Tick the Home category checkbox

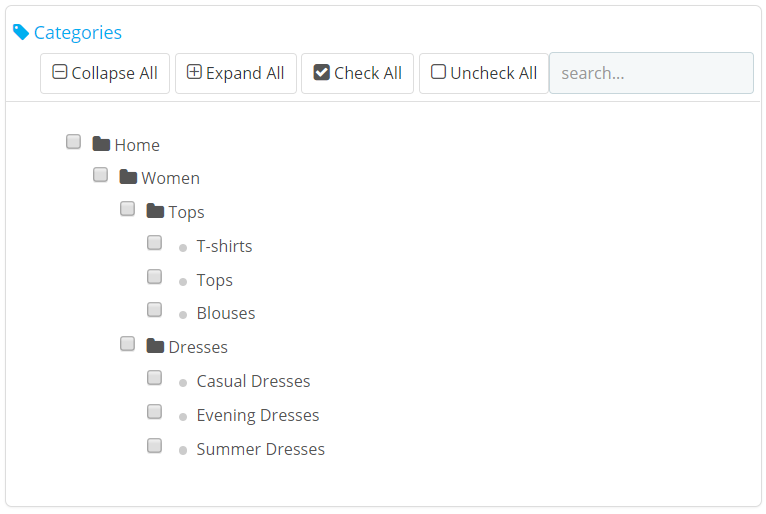74,142
